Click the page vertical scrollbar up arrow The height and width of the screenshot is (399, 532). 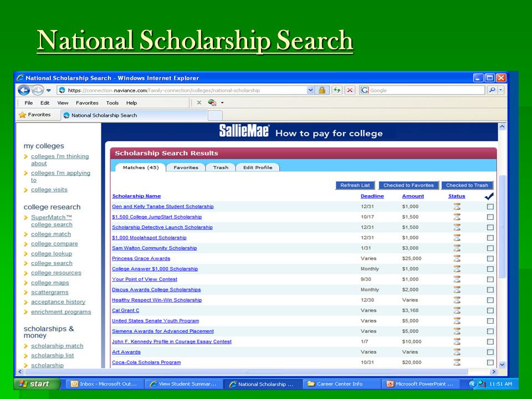click(x=502, y=126)
